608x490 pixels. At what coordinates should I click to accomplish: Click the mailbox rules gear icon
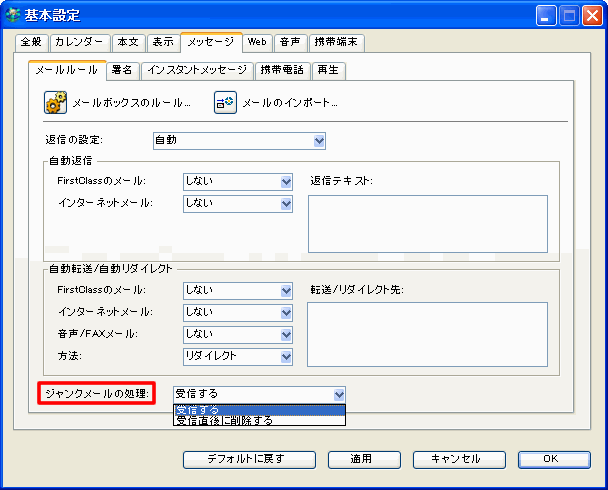[x=55, y=102]
